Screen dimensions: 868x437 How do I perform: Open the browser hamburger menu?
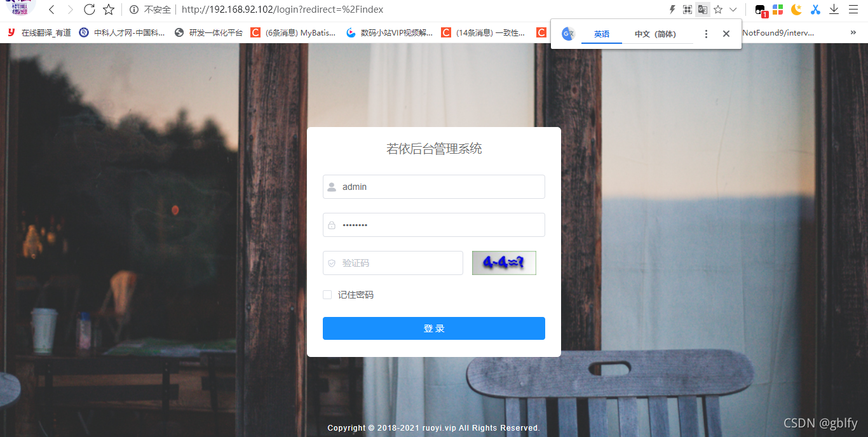click(x=853, y=10)
